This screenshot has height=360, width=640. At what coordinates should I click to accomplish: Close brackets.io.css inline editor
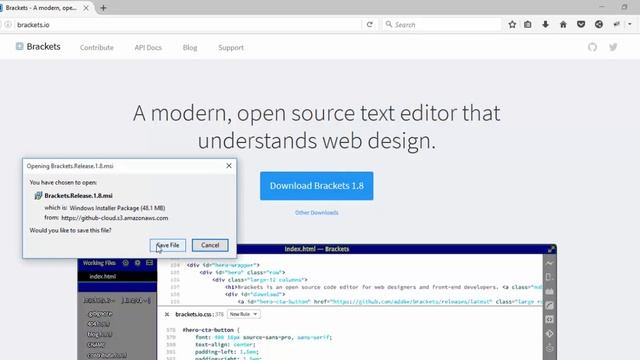point(167,314)
